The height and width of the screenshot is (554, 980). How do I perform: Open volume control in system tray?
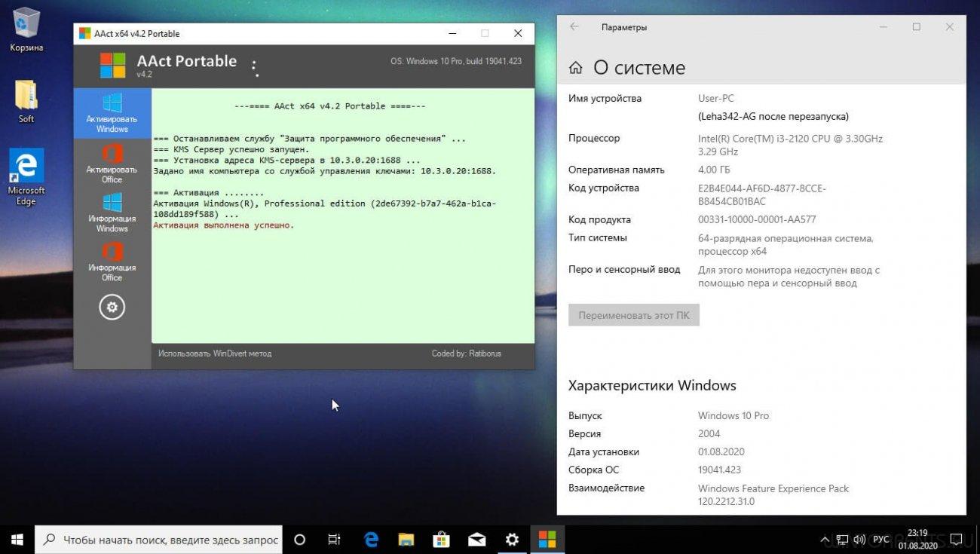[860, 540]
